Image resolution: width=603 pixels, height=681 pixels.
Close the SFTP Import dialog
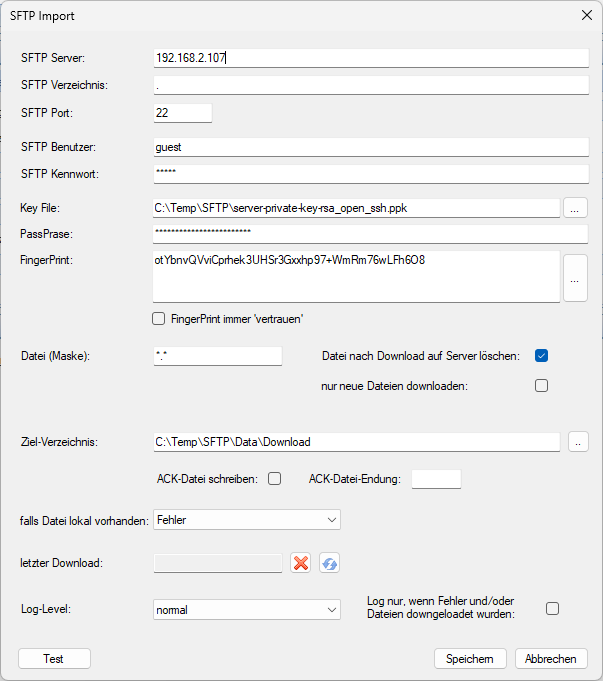point(586,16)
